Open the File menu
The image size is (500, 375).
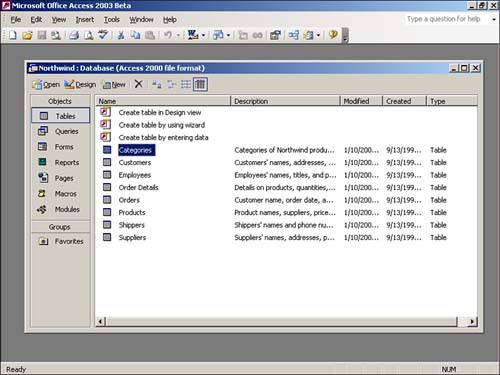pos(16,20)
